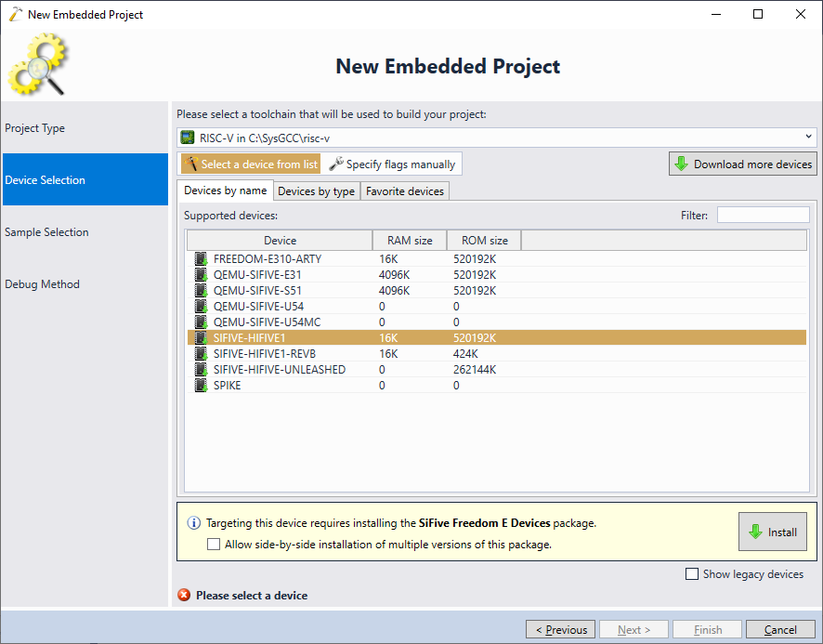Click the info icon in the package notice
This screenshot has height=644, width=823.
point(194,522)
